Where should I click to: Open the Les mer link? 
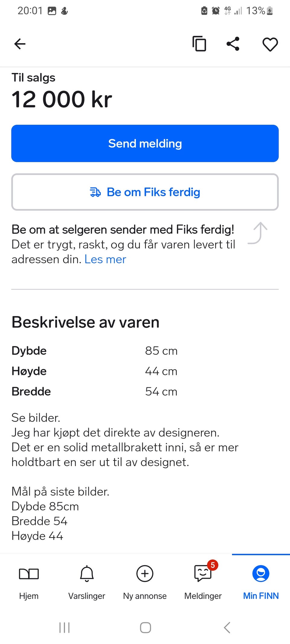105,259
